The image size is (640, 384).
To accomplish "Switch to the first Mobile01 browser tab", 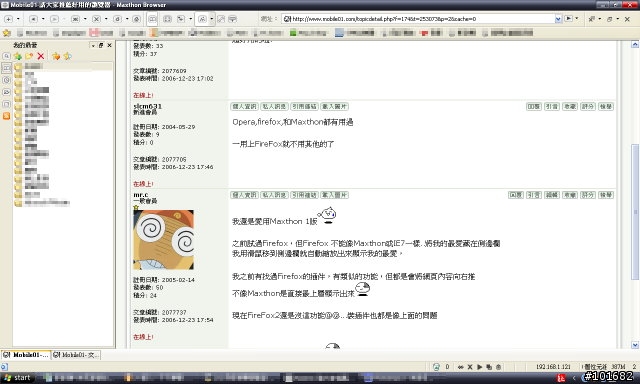I will [x=26, y=355].
